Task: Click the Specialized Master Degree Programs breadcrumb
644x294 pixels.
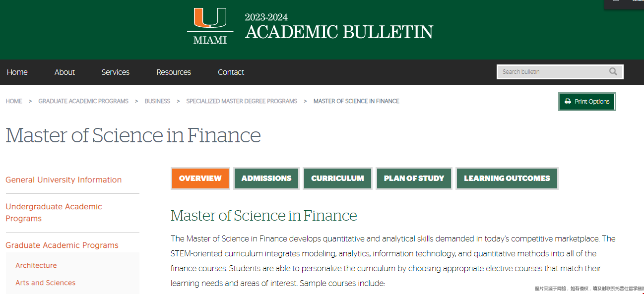Action: pos(242,101)
